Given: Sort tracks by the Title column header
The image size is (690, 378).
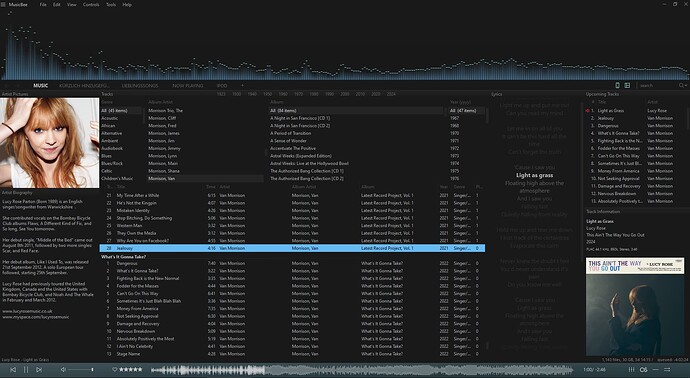Looking at the screenshot, I should (121, 187).
